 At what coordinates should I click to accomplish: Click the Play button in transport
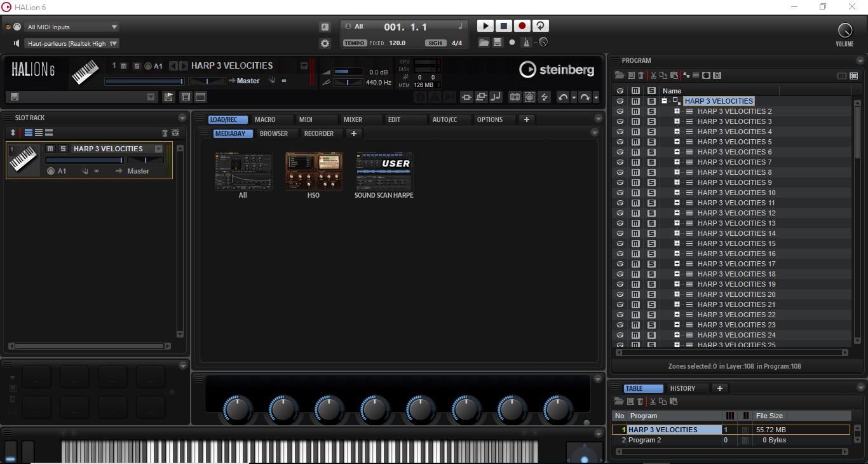tap(485, 26)
